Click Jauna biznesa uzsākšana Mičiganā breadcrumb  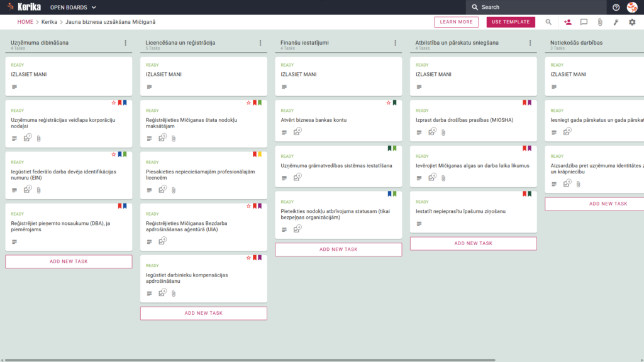(x=111, y=22)
